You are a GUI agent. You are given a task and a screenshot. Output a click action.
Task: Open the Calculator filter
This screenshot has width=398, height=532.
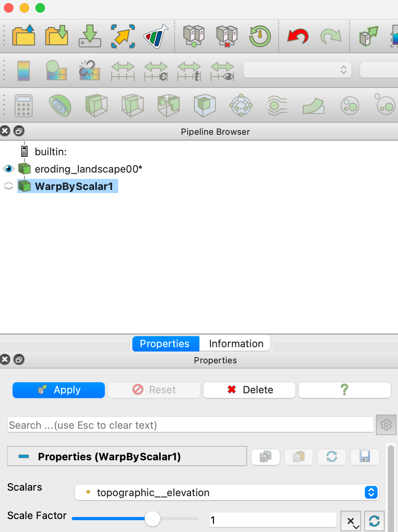pos(24,106)
